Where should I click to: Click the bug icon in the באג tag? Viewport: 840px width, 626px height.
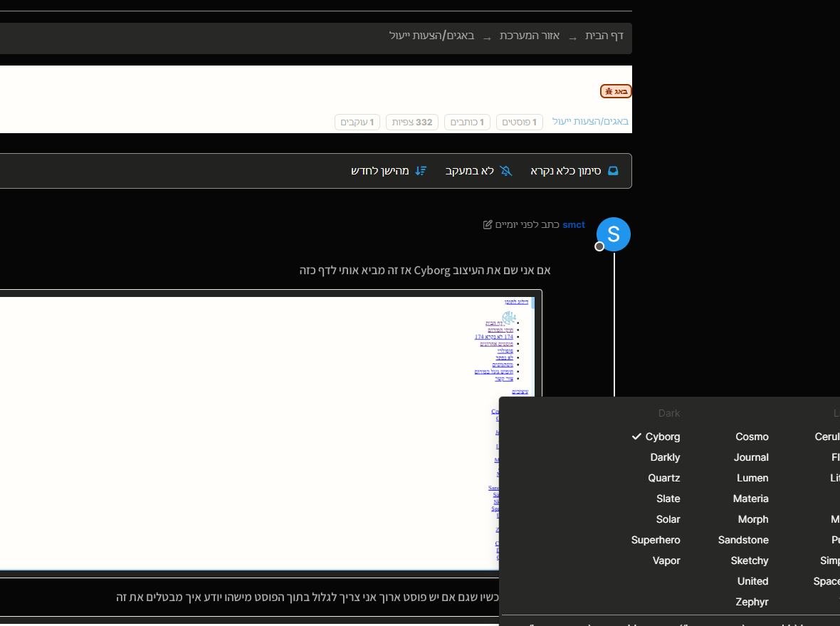point(609,91)
